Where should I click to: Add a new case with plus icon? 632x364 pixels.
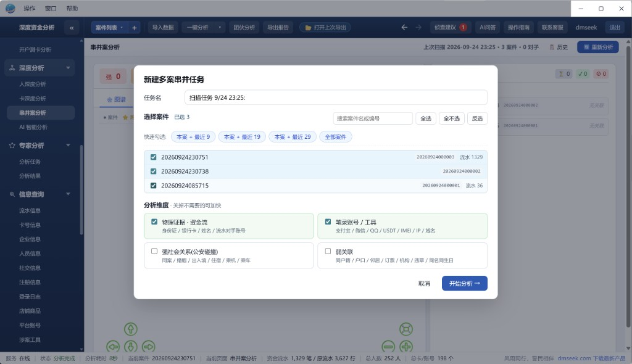pyautogui.click(x=134, y=28)
